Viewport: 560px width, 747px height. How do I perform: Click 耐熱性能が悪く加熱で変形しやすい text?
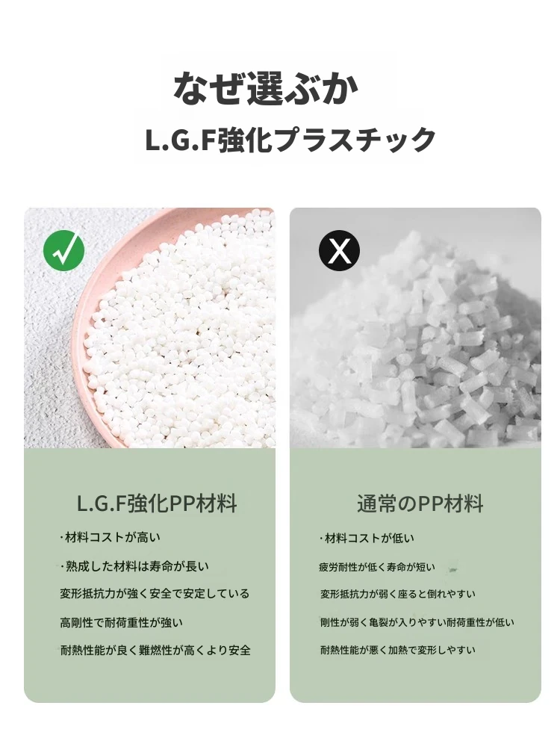coord(398,650)
